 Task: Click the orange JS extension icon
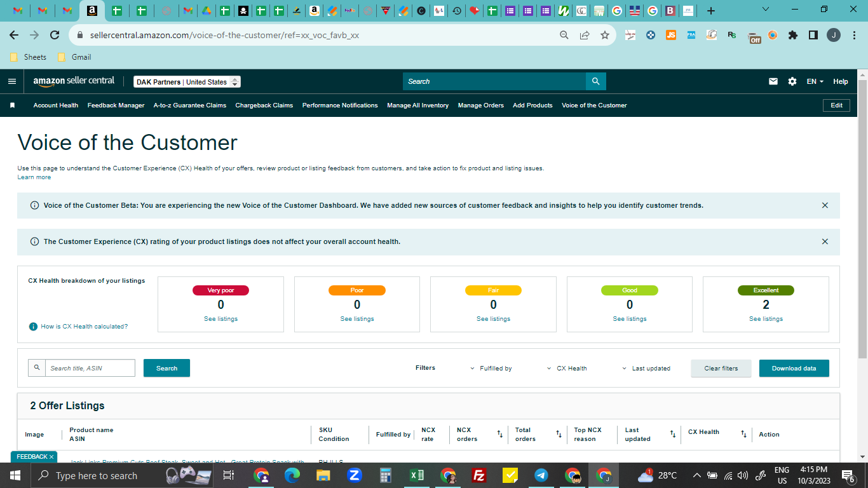pos(671,36)
